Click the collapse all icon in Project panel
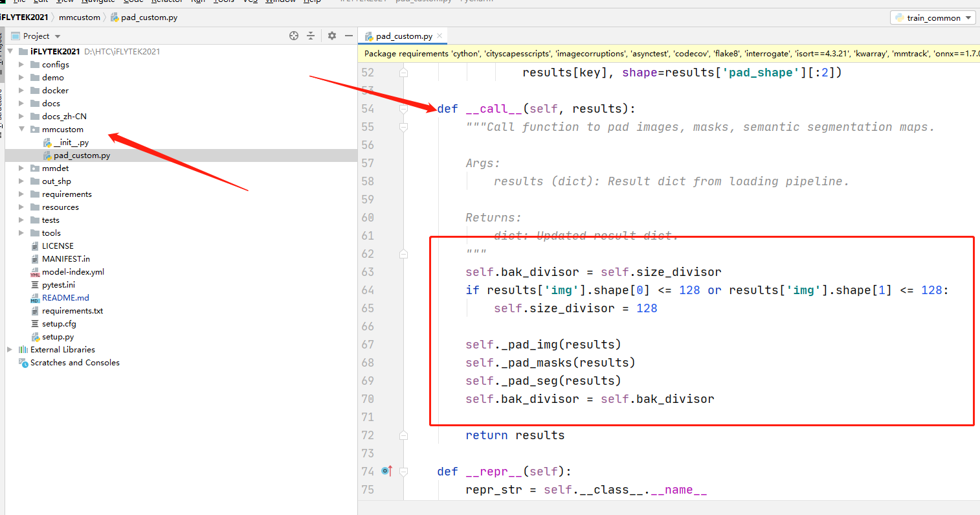The width and height of the screenshot is (980, 515). point(311,36)
